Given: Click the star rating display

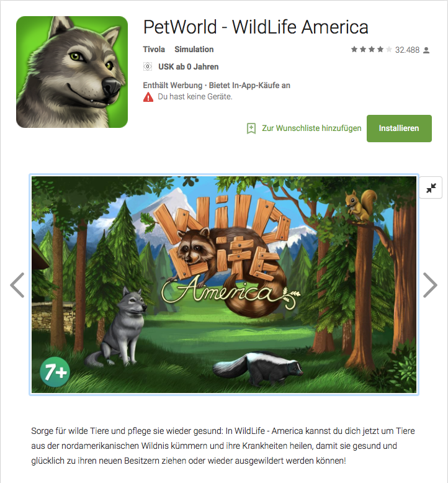Looking at the screenshot, I should click(x=372, y=49).
